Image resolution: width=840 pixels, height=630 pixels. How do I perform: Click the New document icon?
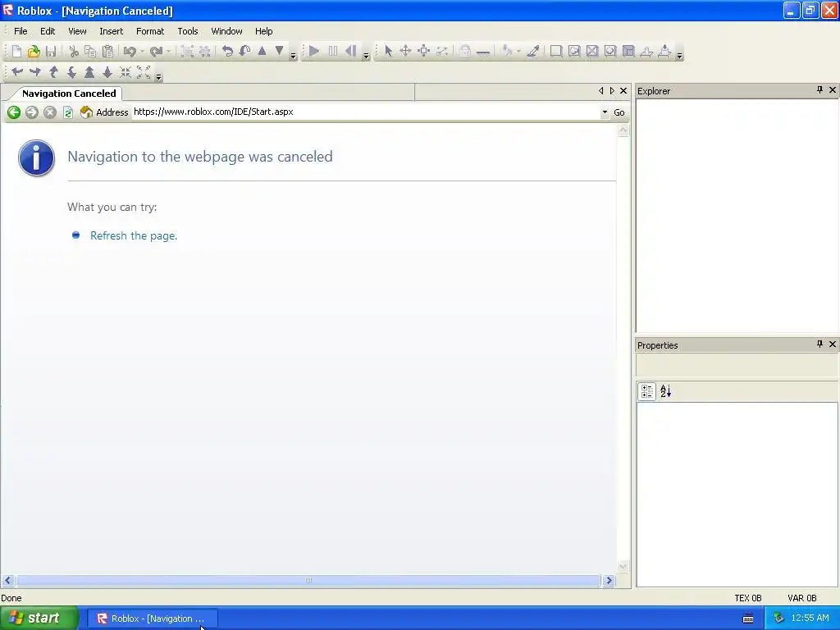tap(16, 52)
